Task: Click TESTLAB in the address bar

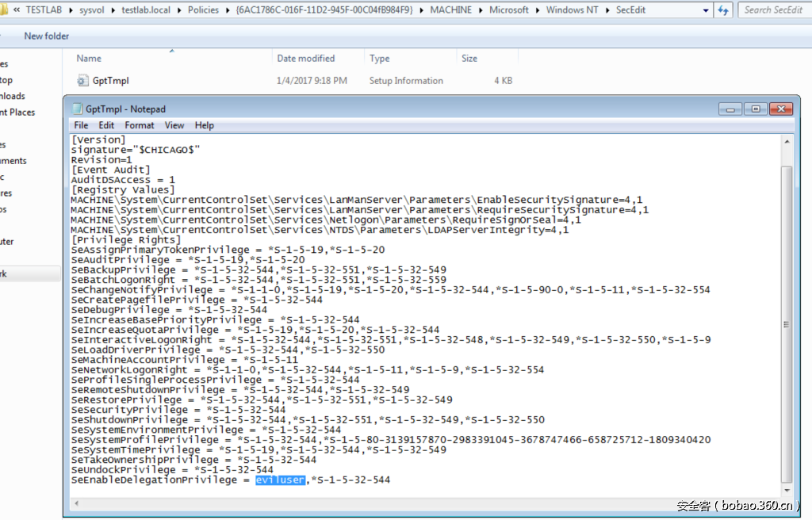Action: pos(44,10)
